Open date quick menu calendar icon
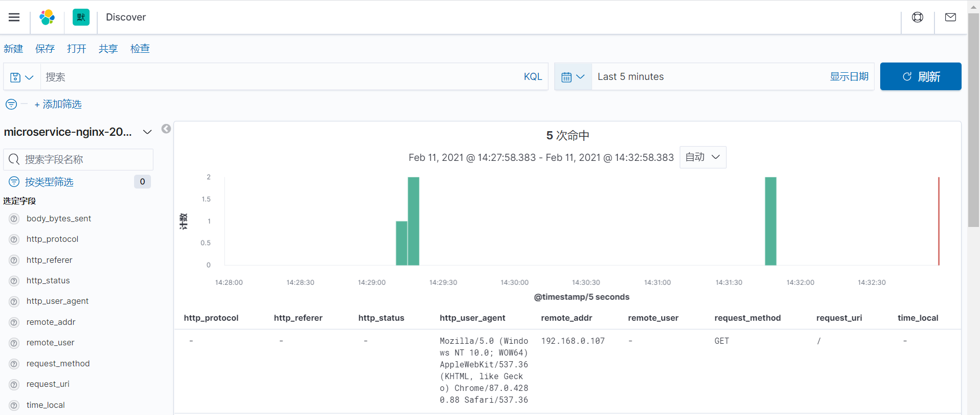Screen dimensions: 980x415 (x=573, y=77)
